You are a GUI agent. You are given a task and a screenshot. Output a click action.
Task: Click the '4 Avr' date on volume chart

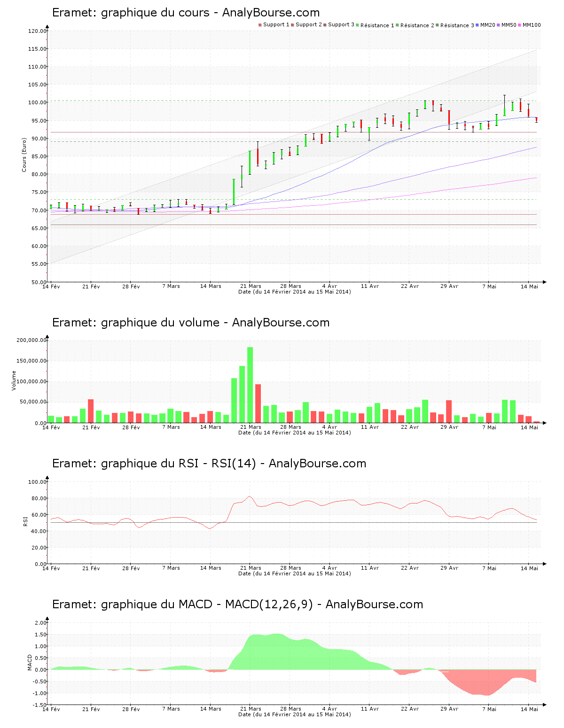tap(330, 427)
